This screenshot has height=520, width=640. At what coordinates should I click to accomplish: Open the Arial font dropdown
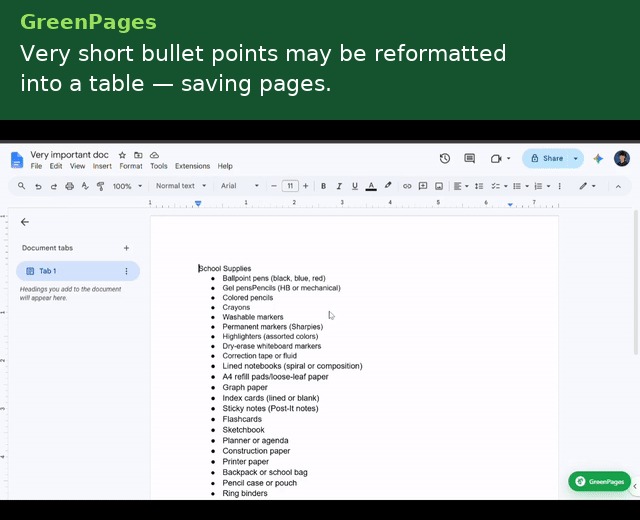[x=240, y=186]
